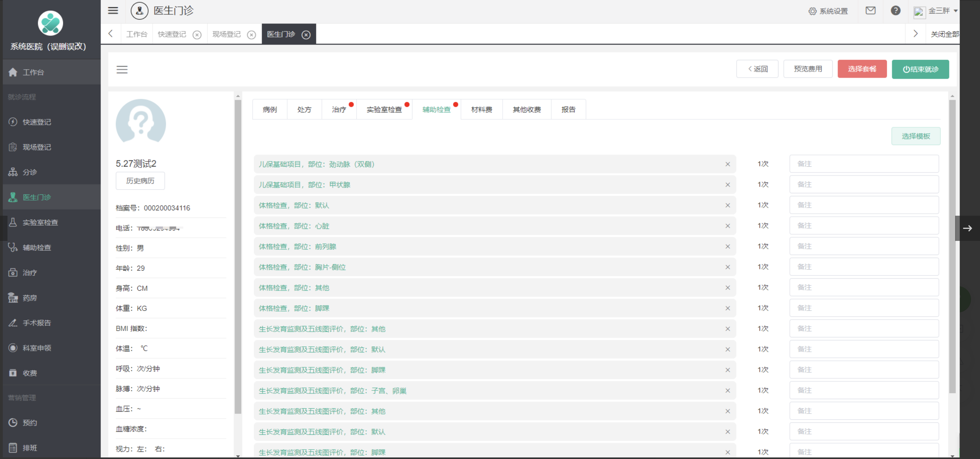Open 手术报告 in sidebar
This screenshot has height=459, width=980.
(x=52, y=323)
